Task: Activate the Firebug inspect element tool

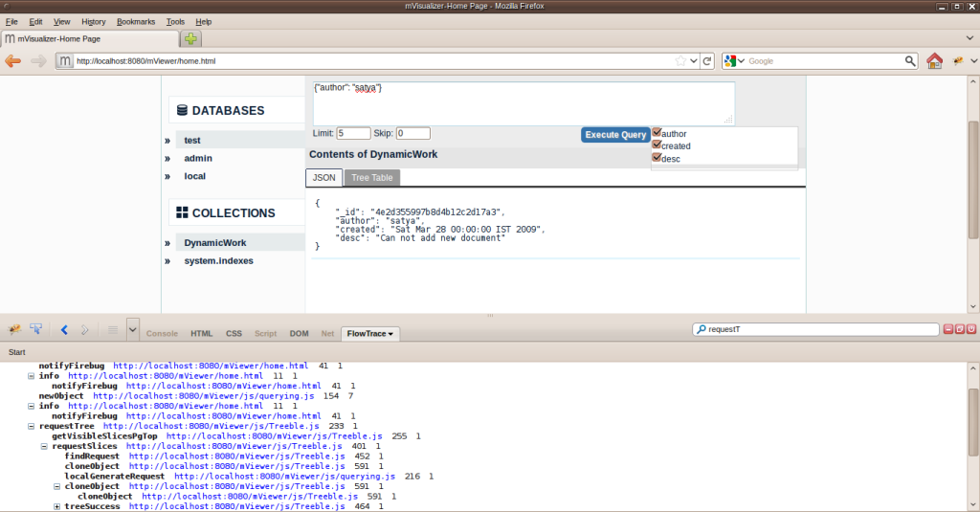Action: 36,329
